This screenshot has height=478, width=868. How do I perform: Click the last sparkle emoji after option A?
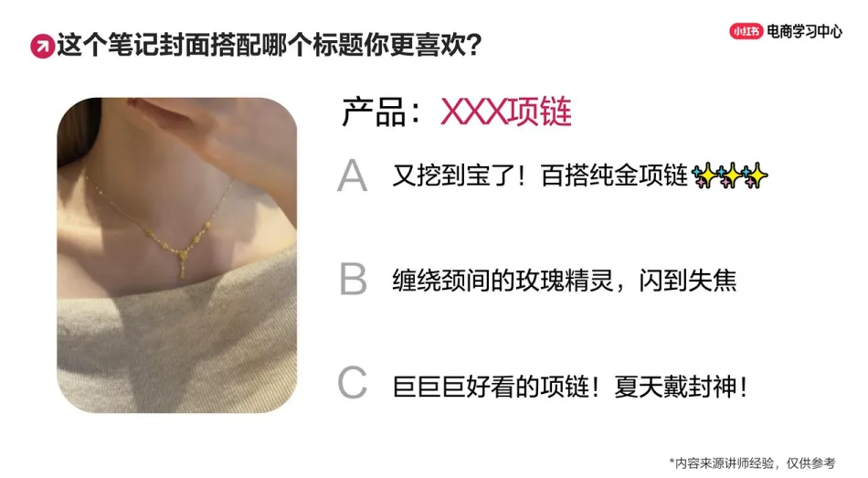(x=755, y=176)
